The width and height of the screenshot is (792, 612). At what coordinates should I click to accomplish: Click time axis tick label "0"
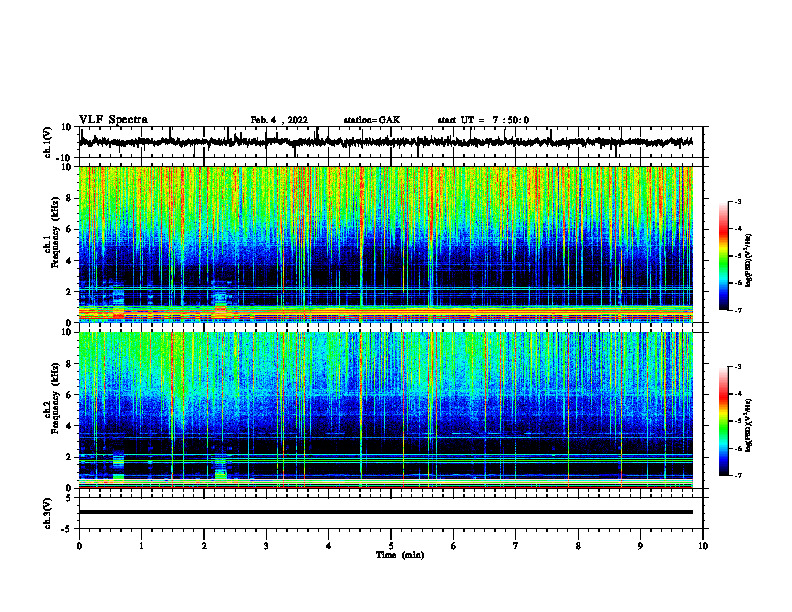click(x=79, y=545)
